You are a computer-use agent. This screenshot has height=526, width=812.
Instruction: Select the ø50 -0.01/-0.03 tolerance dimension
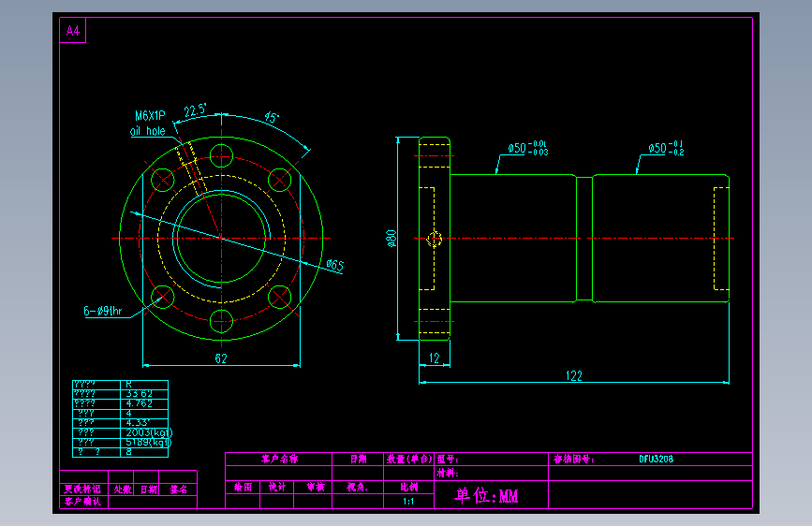527,148
